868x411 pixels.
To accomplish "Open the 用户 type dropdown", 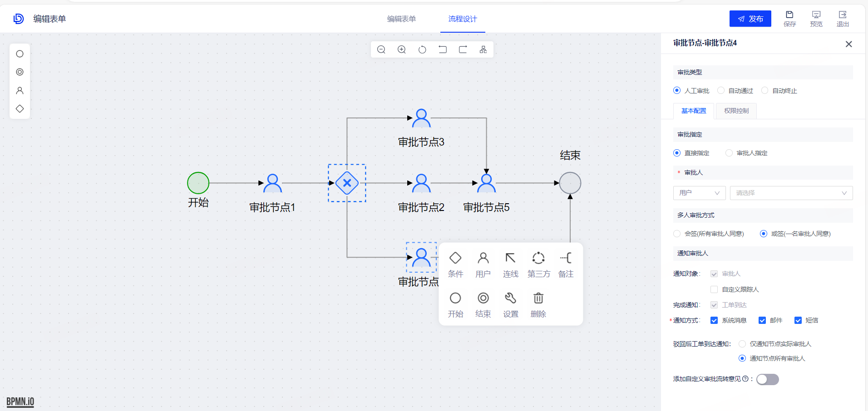I will (699, 193).
